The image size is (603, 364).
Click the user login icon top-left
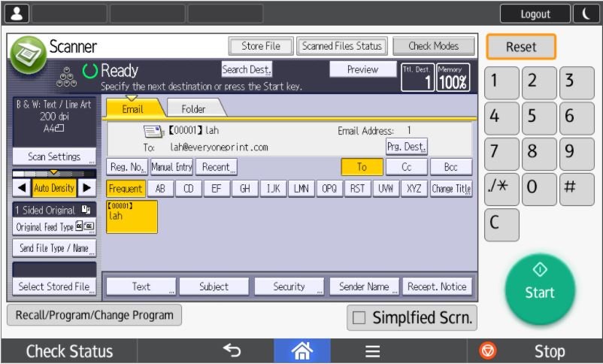(17, 13)
